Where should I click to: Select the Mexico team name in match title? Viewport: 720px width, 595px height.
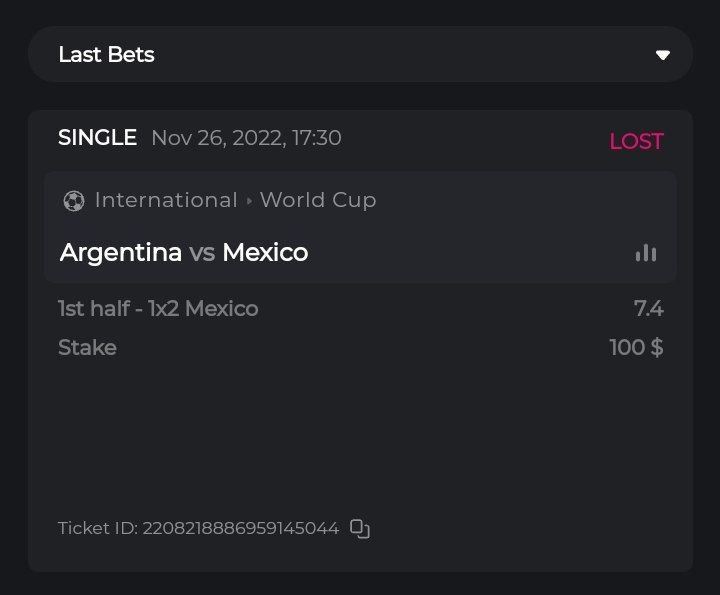coord(265,252)
